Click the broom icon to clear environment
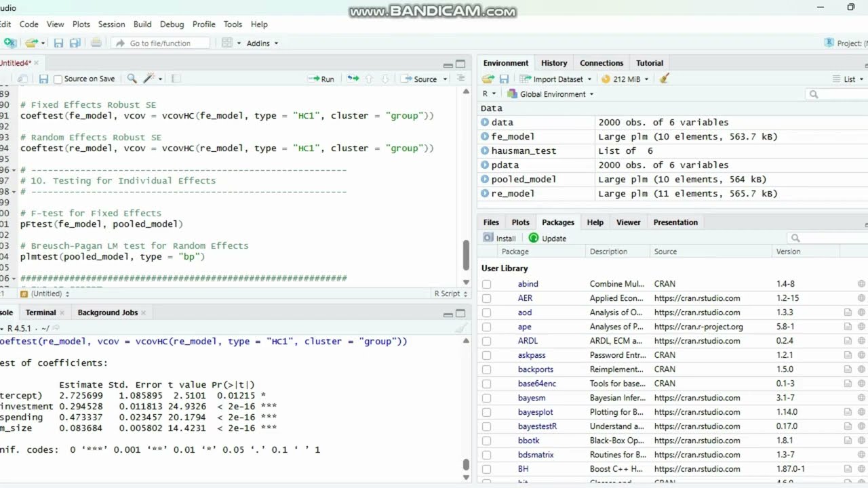This screenshot has height=488, width=868. (665, 79)
